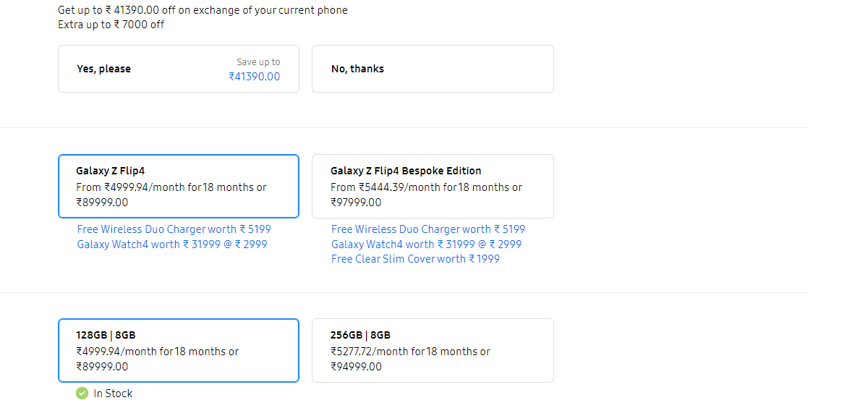Click the green In Stock checkmark icon
The height and width of the screenshot is (408, 868).
coord(82,394)
